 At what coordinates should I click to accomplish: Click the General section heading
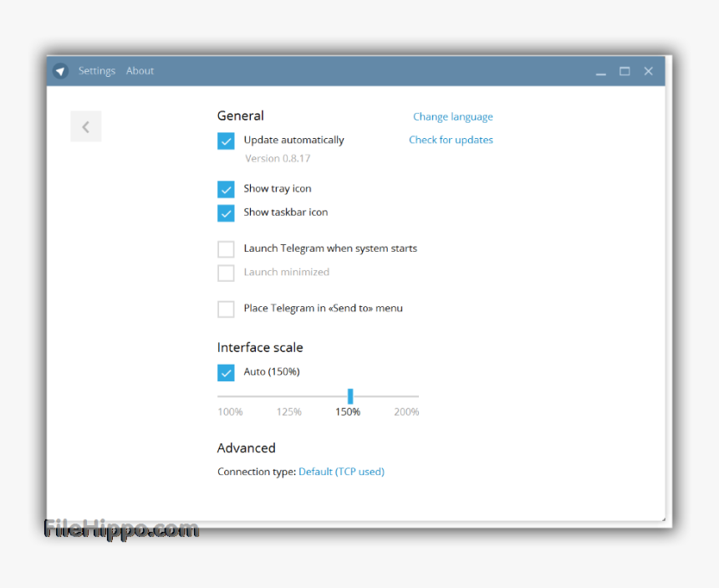click(240, 115)
